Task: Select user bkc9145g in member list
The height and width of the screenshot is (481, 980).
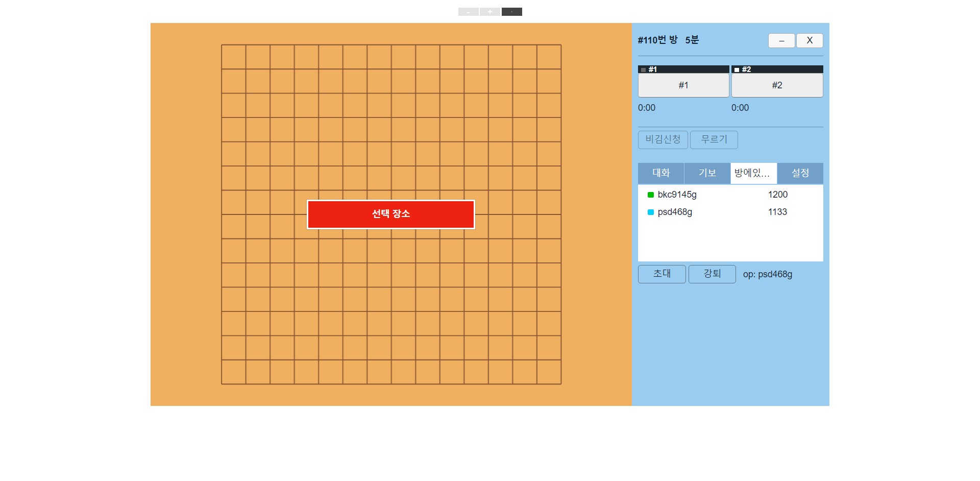Action: pyautogui.click(x=677, y=195)
